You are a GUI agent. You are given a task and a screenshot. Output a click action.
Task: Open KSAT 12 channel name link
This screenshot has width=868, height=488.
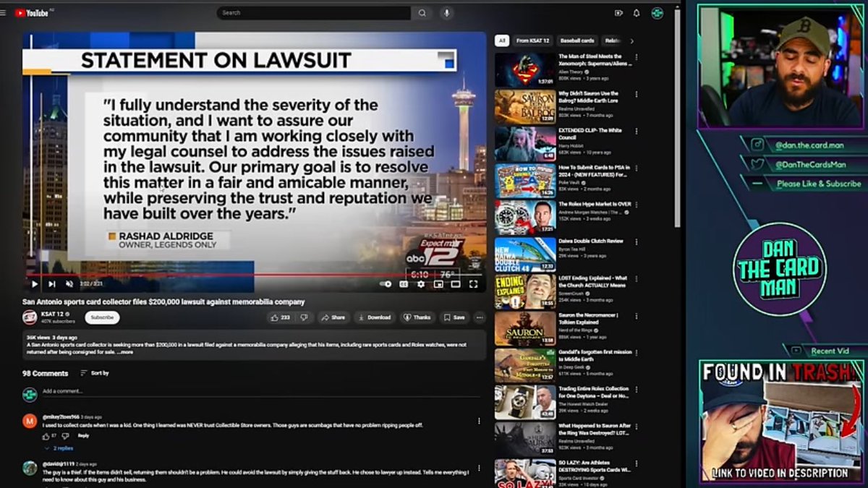(x=51, y=314)
